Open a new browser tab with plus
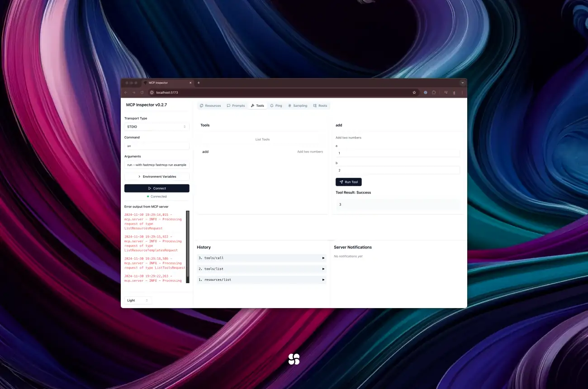 (x=199, y=83)
